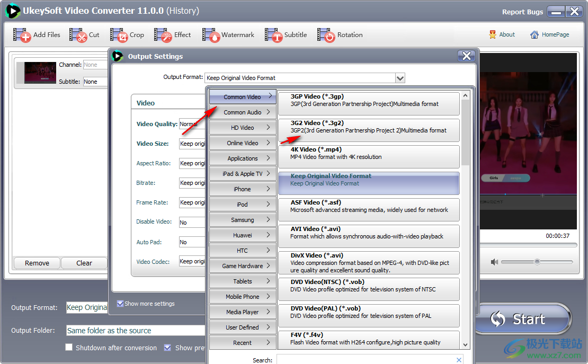This screenshot has height=364, width=588.
Task: Choose the 3G2 Video (*.3g2) format
Action: pos(369,130)
